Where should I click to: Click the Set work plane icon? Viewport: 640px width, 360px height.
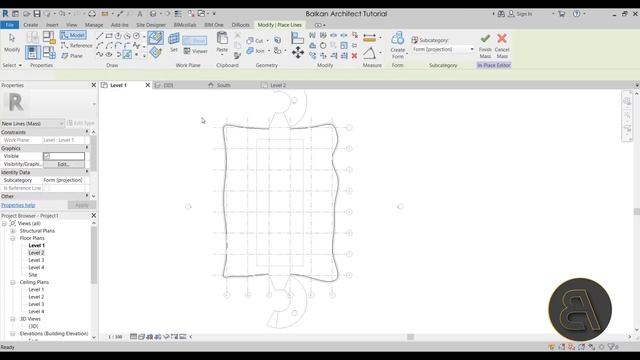(174, 42)
